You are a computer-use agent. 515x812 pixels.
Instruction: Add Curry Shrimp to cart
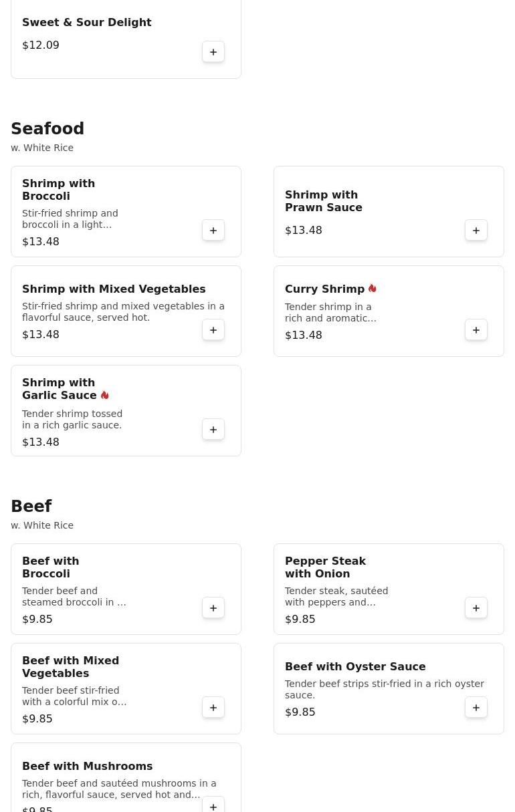pyautogui.click(x=476, y=330)
